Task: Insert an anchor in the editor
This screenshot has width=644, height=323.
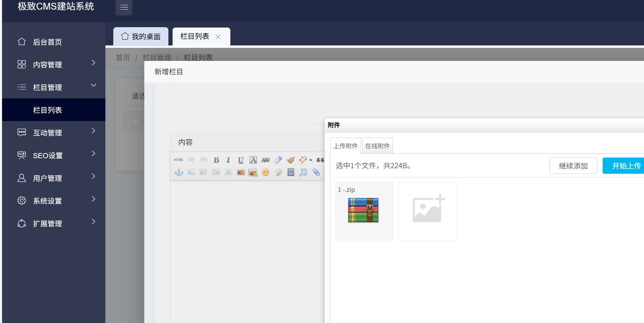Action: (179, 172)
